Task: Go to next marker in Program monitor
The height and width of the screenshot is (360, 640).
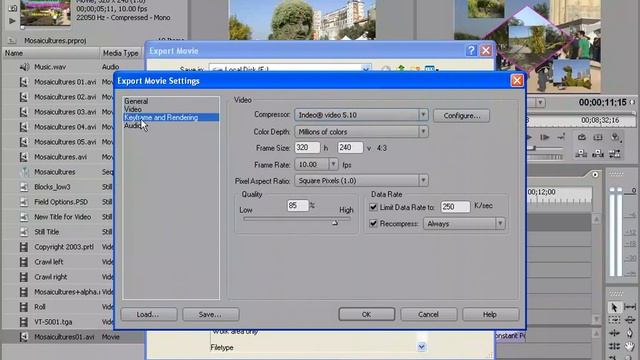Action: pyautogui.click(x=562, y=138)
